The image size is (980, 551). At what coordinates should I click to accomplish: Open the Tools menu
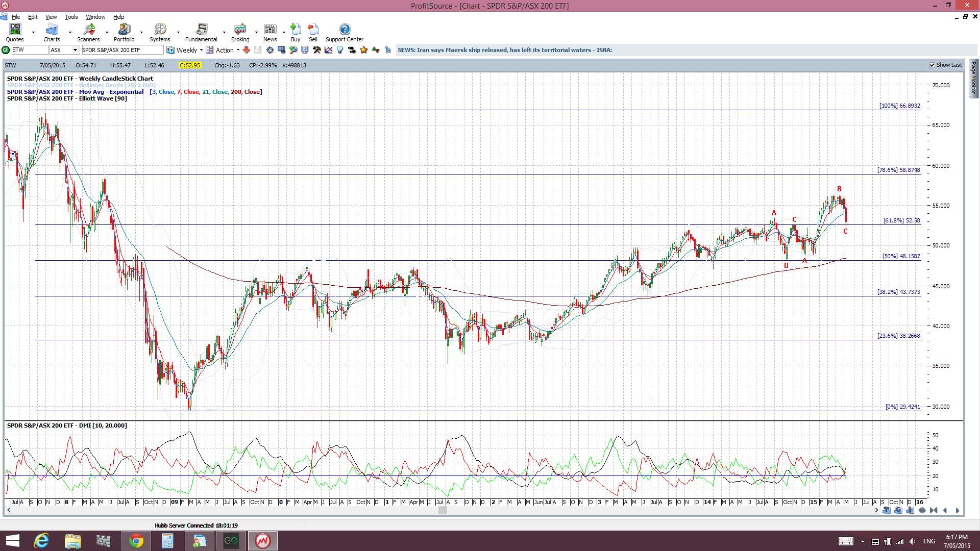(71, 17)
